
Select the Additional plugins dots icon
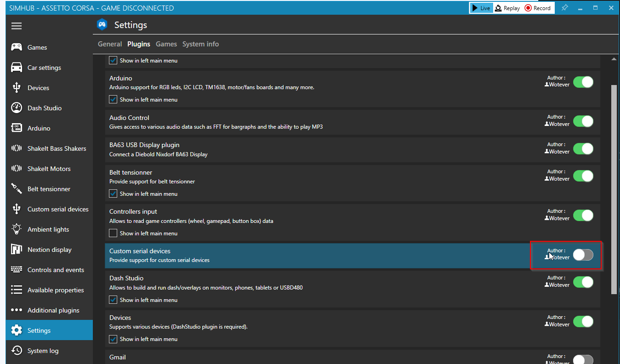point(16,310)
